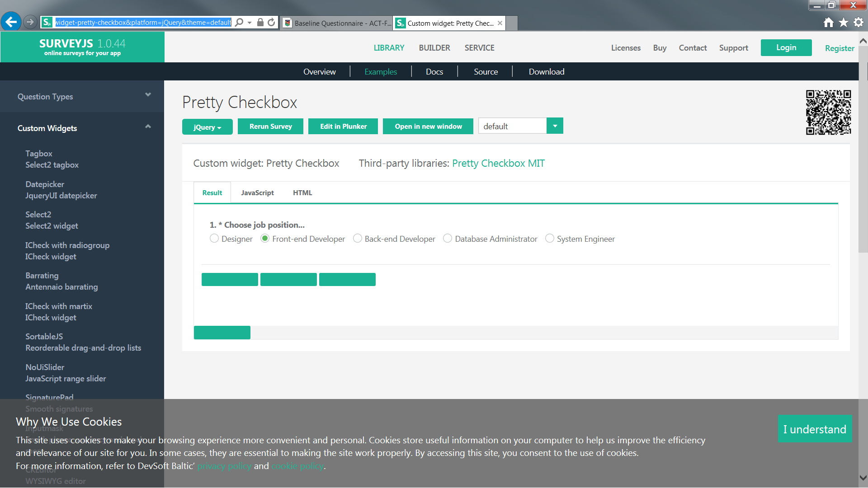This screenshot has height=488, width=868.
Task: Click the Edit in Plunker button
Action: (343, 126)
